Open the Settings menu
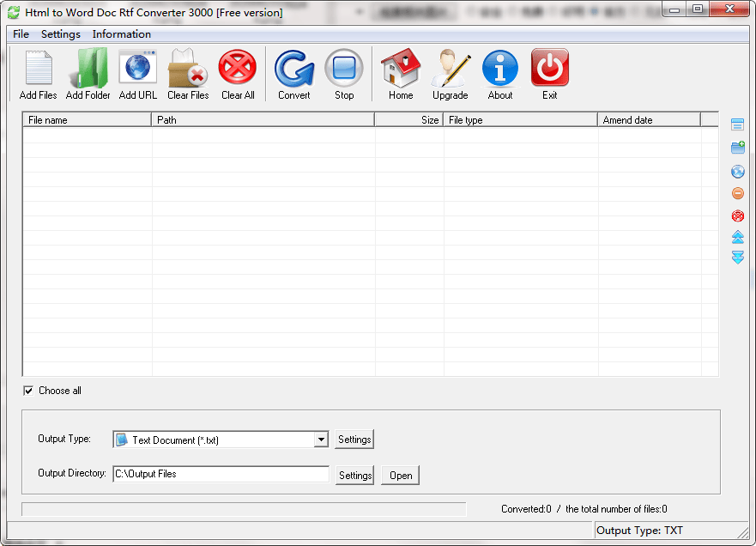Image resolution: width=756 pixels, height=546 pixels. [x=59, y=34]
